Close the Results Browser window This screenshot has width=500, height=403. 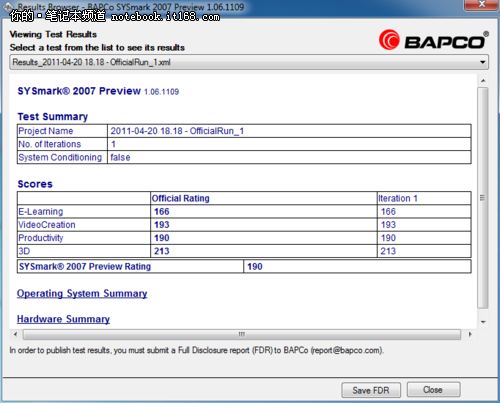pos(481,5)
